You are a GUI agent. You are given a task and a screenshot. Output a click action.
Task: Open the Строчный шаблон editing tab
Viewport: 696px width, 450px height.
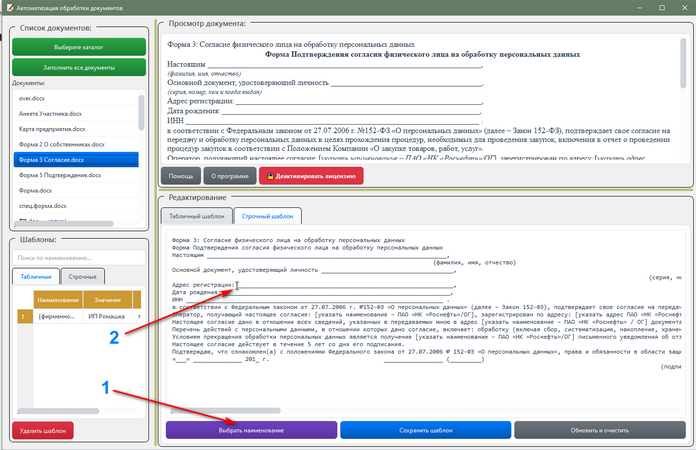pos(268,216)
